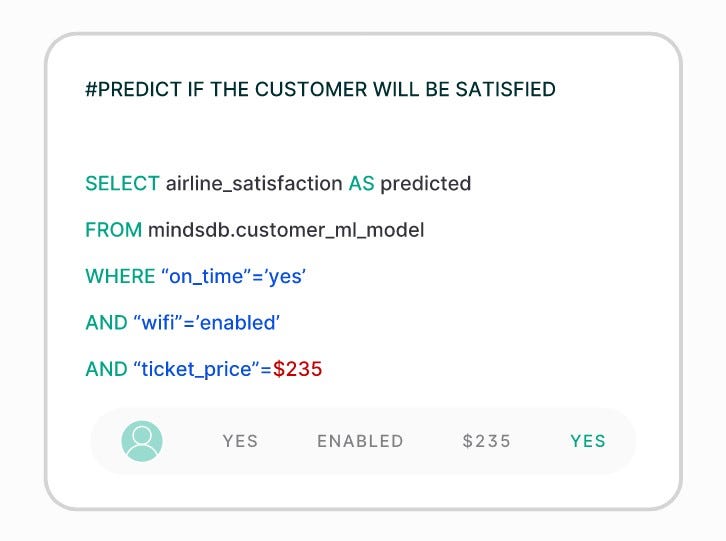Click the AND keyword before wifi

tap(106, 322)
